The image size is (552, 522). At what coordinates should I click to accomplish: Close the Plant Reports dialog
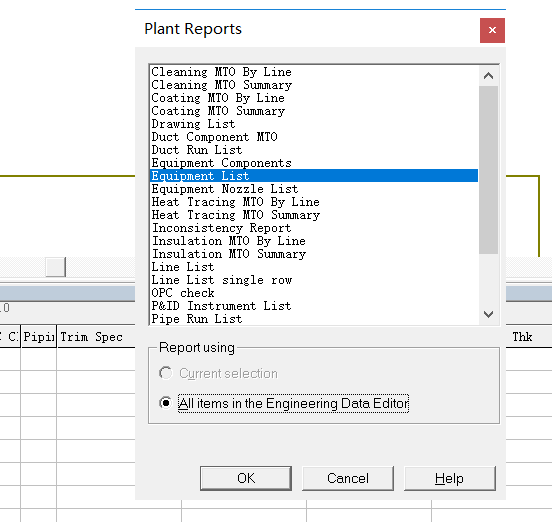pyautogui.click(x=492, y=30)
